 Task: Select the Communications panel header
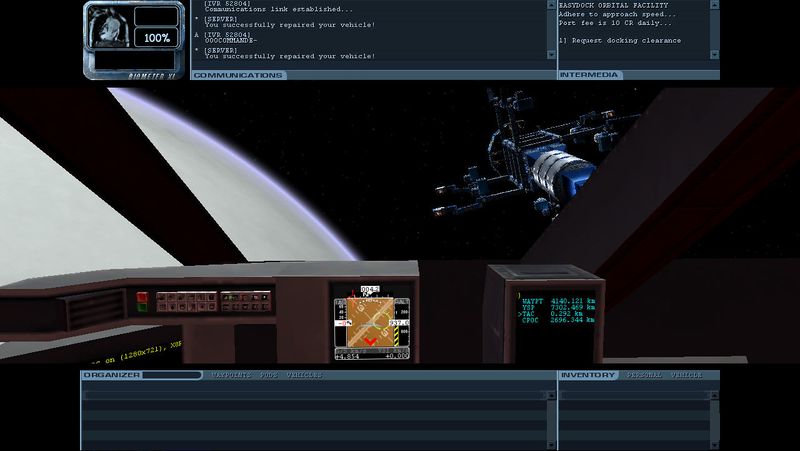click(x=238, y=75)
